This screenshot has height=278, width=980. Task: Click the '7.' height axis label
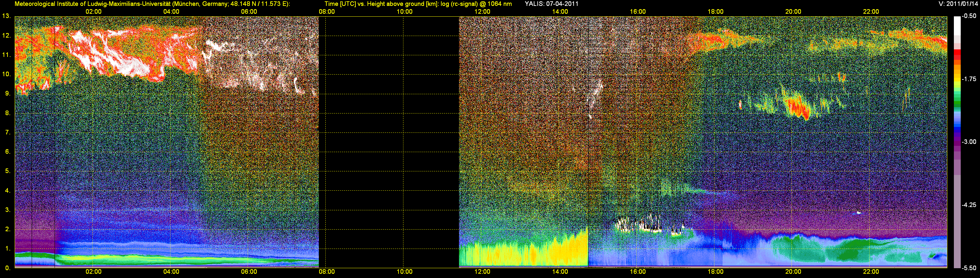point(8,132)
